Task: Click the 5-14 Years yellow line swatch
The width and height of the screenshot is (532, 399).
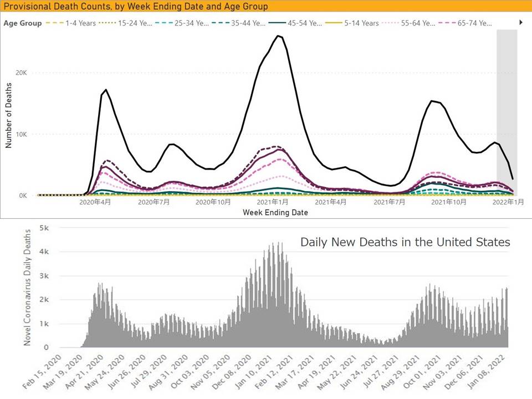Action: (x=334, y=23)
